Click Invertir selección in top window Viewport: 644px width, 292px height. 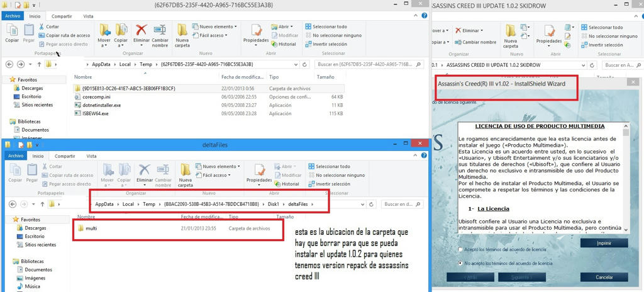[x=326, y=44]
